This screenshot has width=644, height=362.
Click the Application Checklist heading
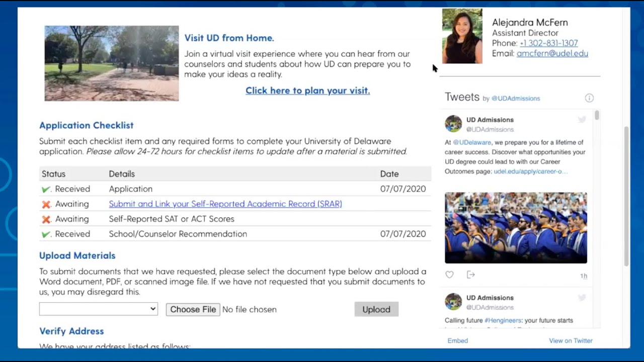coord(87,125)
